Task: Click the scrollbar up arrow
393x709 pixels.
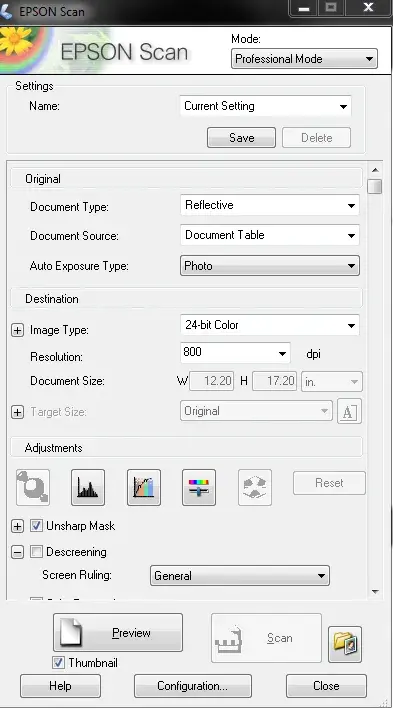Action: [x=375, y=170]
